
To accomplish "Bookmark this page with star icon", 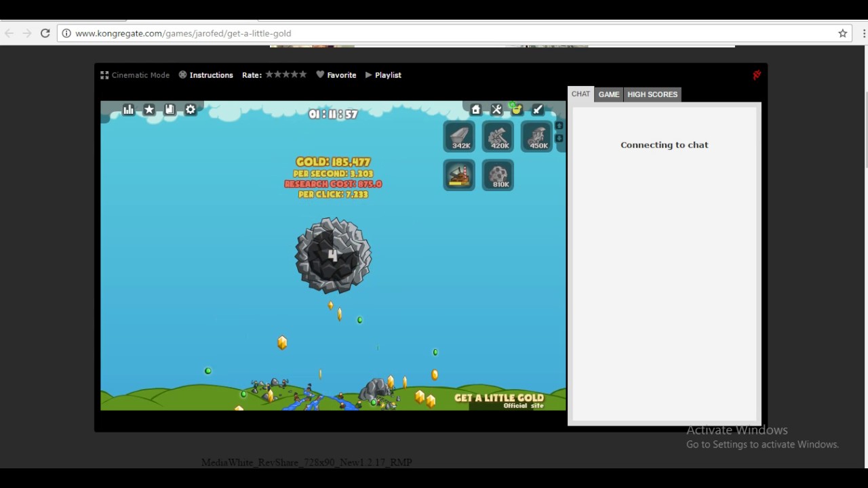I will pyautogui.click(x=843, y=33).
